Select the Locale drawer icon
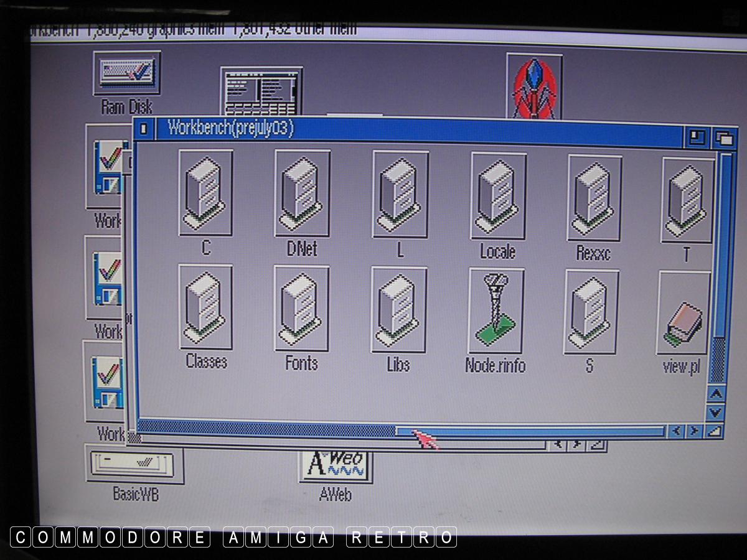747x560 pixels. (x=498, y=196)
